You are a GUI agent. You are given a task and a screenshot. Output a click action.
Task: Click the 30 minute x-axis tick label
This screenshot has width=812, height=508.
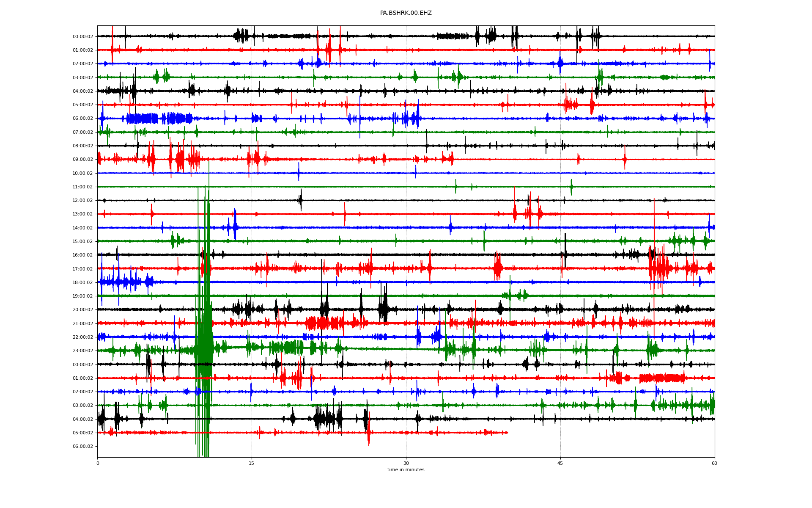[x=406, y=464]
